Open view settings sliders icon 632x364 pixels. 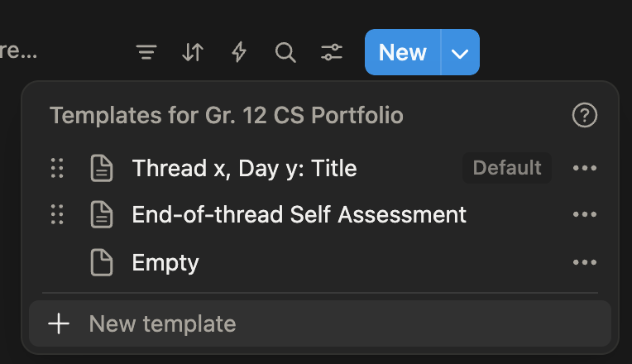(332, 53)
